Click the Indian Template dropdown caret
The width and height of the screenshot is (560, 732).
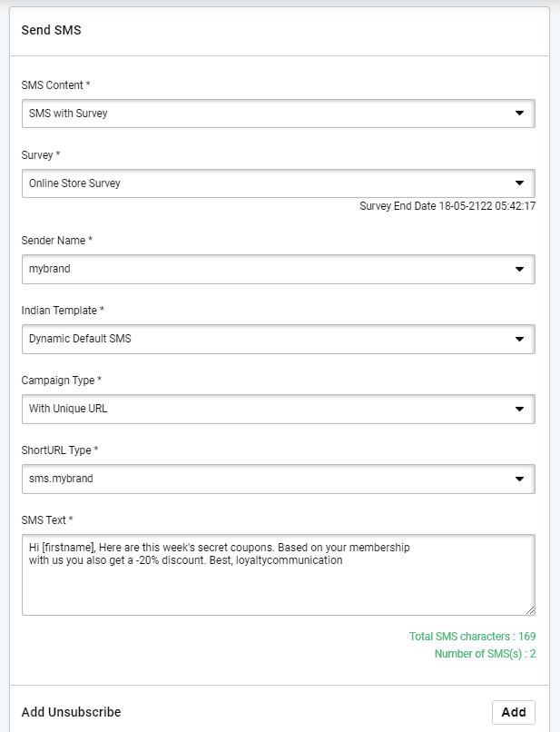(x=519, y=339)
